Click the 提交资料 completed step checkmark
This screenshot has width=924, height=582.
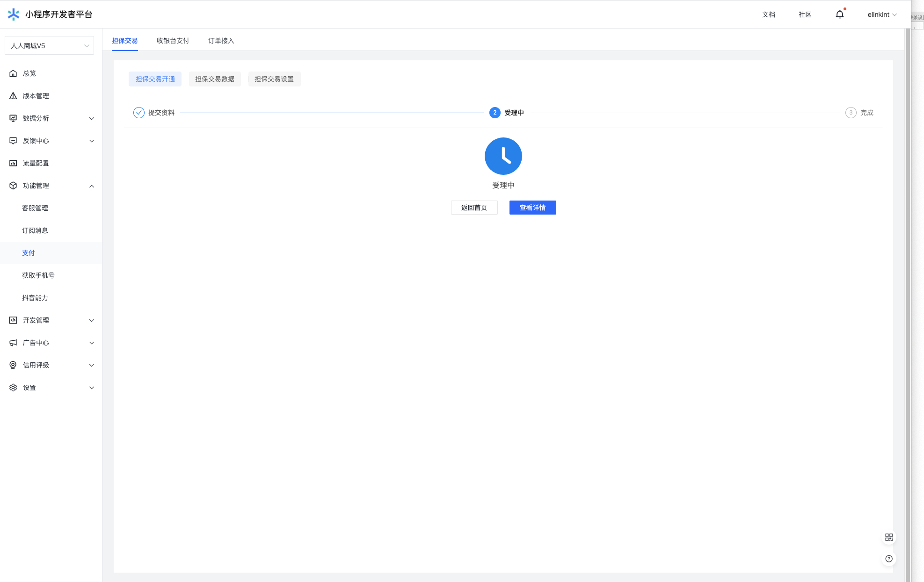coord(139,113)
